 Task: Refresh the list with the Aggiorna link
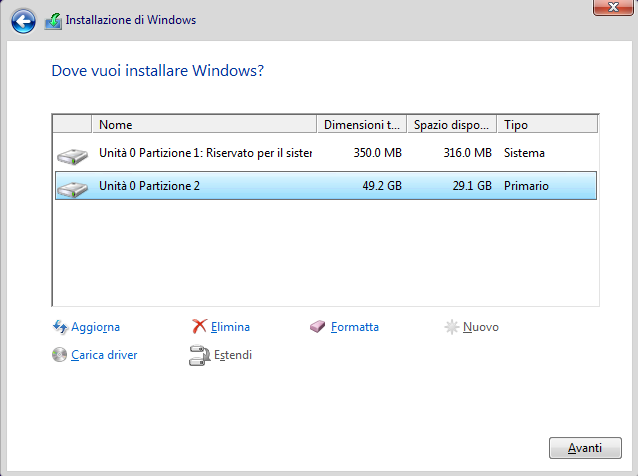tap(95, 327)
